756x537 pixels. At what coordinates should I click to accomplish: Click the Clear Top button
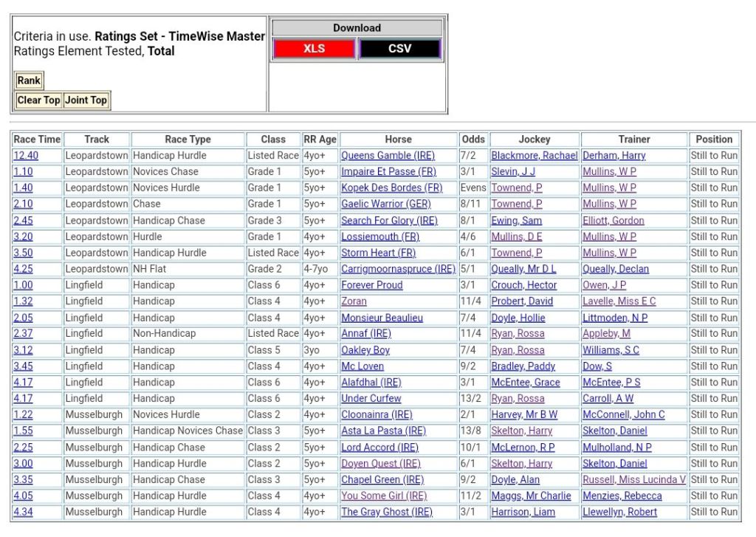click(38, 100)
